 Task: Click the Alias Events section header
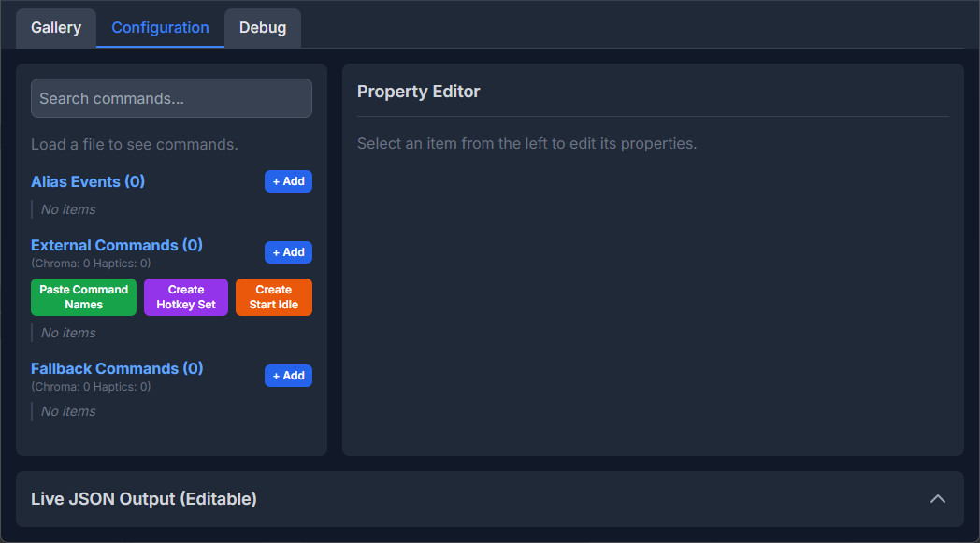pyautogui.click(x=87, y=181)
